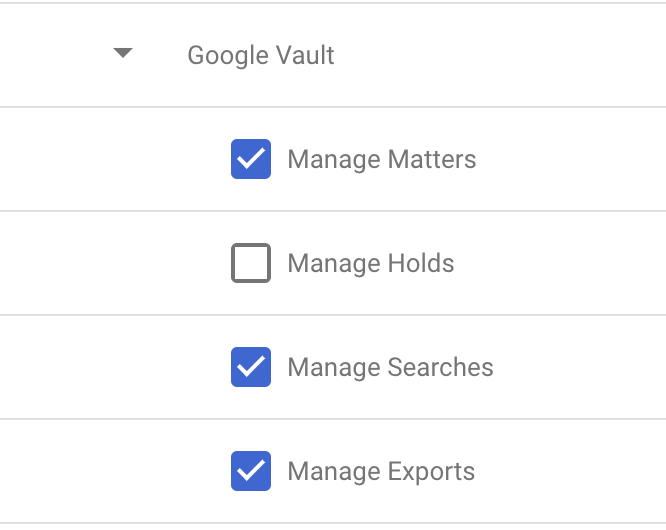Screen dimensions: 666x530
Task: Select the Manage Exports label text
Action: [381, 471]
